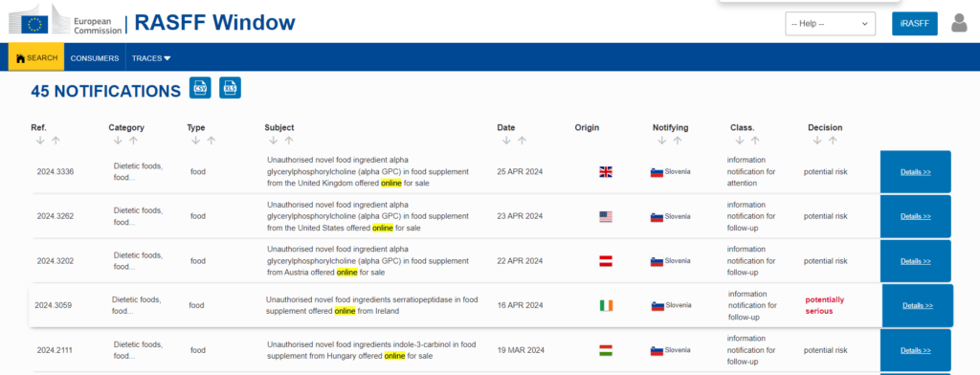The image size is (980, 375).
Task: Click the RASFF Window title
Action: point(215,23)
